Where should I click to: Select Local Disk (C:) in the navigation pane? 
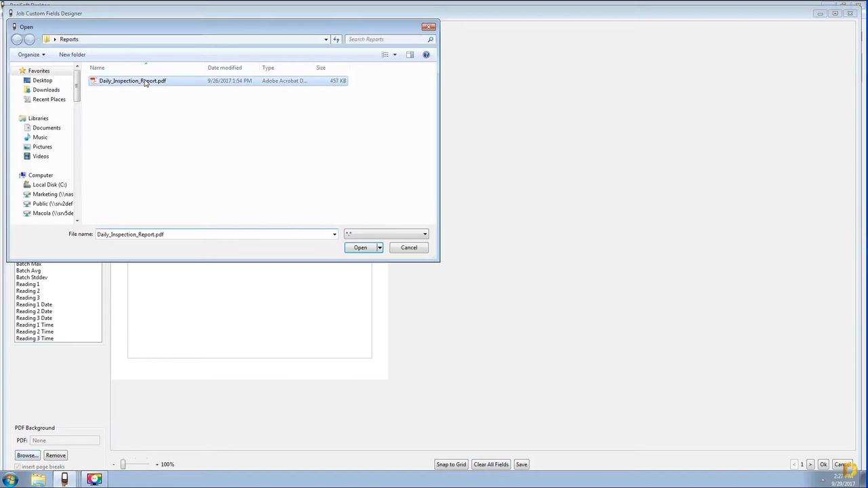tap(50, 184)
